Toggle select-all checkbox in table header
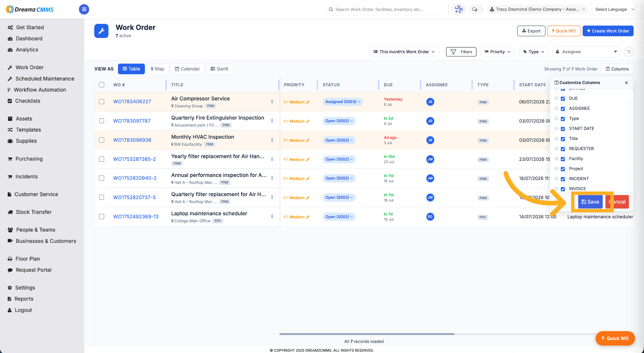Screen dimensions: 644x353 click(102, 85)
